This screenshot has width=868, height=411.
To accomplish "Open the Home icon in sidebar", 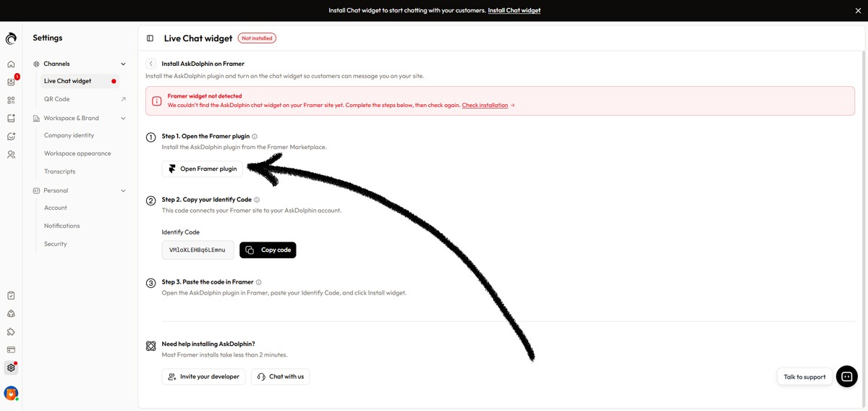I will (x=11, y=64).
